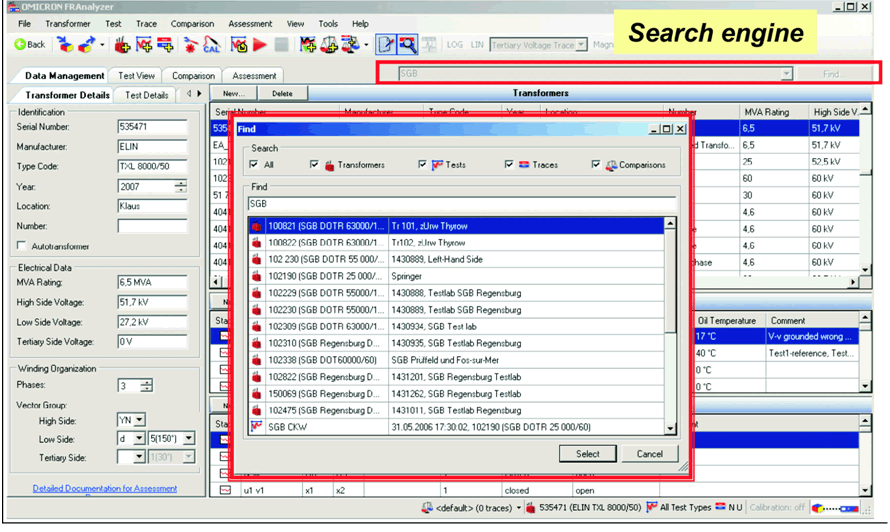Click the Find results list scroll-up arrow
The height and width of the screenshot is (532, 890).
[670, 224]
